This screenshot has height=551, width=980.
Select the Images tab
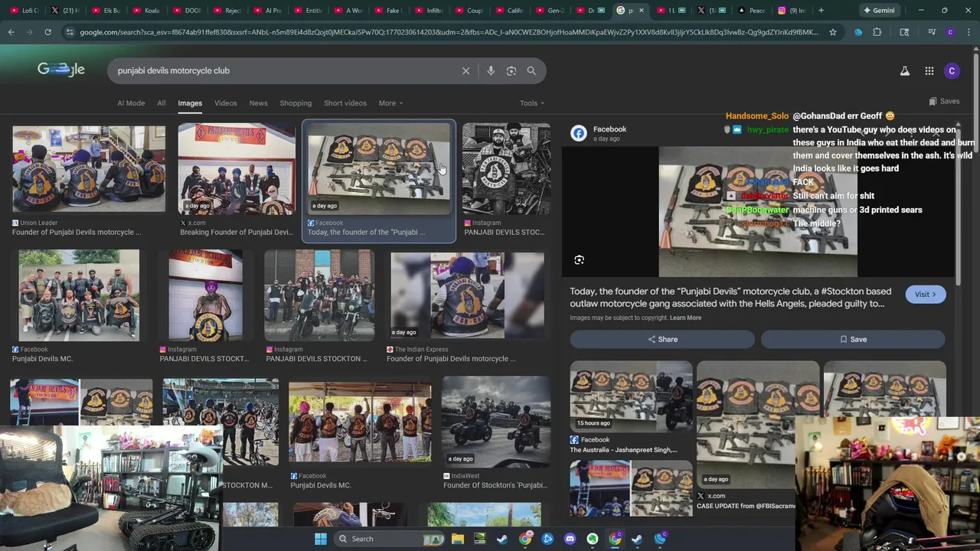190,103
